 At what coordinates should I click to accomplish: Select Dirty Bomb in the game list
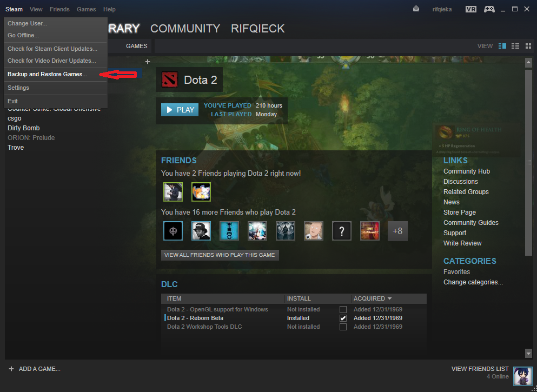(x=24, y=128)
